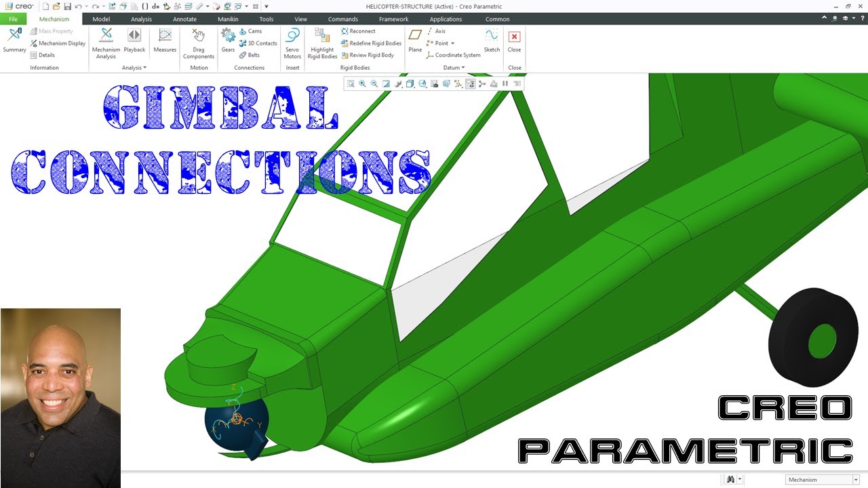
Task: Open Redefine Rigid Bodies
Action: click(x=371, y=43)
